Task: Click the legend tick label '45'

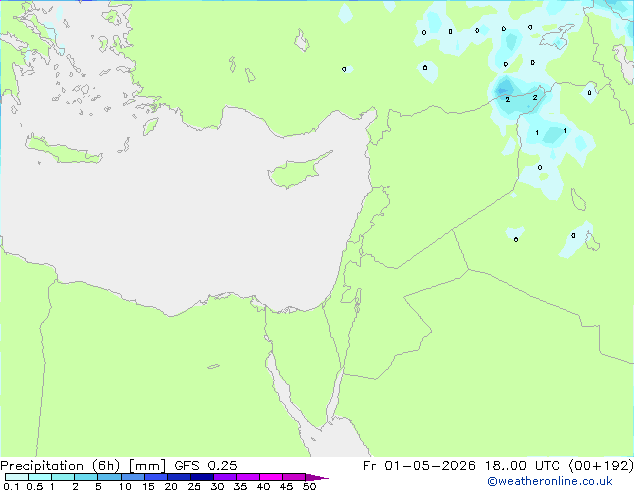Action: 286,486
